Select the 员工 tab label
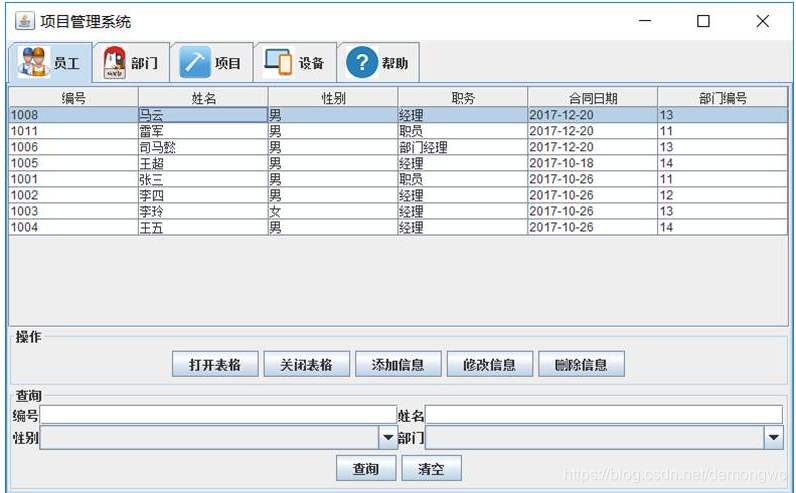Screen dimensions: 796x493 [x=67, y=63]
